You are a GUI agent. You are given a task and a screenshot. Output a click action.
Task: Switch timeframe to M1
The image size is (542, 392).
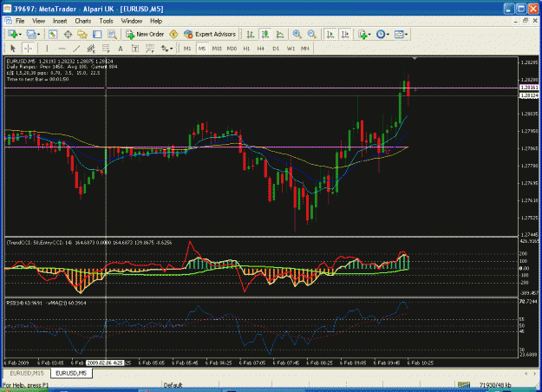(x=187, y=49)
